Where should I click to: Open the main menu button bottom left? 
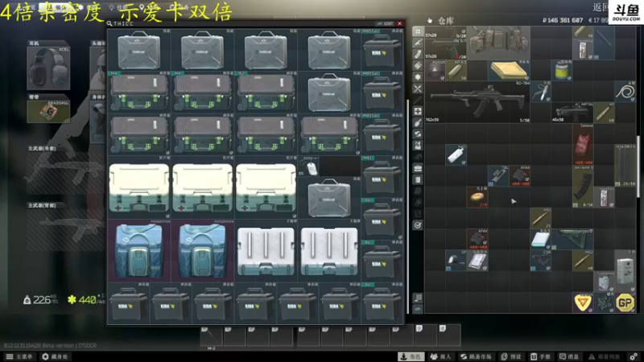[19, 356]
